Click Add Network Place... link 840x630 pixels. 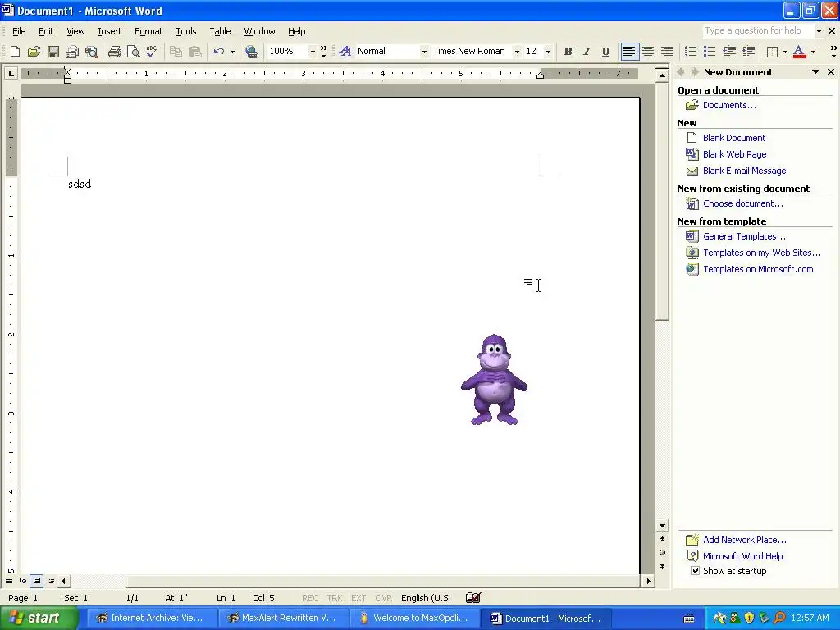point(745,540)
